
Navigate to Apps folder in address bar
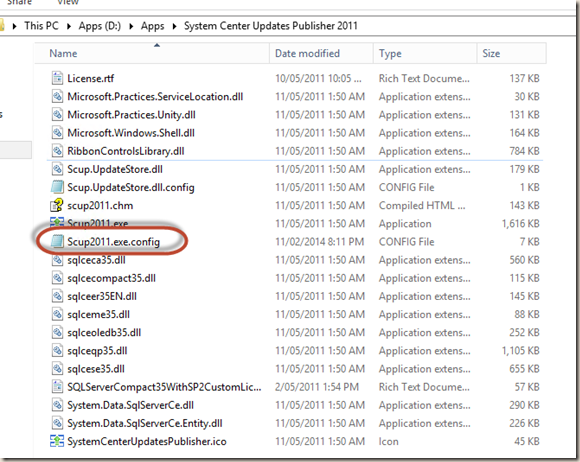[152, 26]
